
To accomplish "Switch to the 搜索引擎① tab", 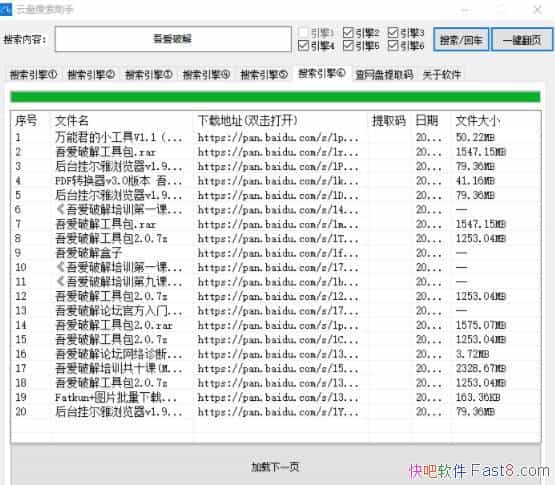I will pos(33,74).
